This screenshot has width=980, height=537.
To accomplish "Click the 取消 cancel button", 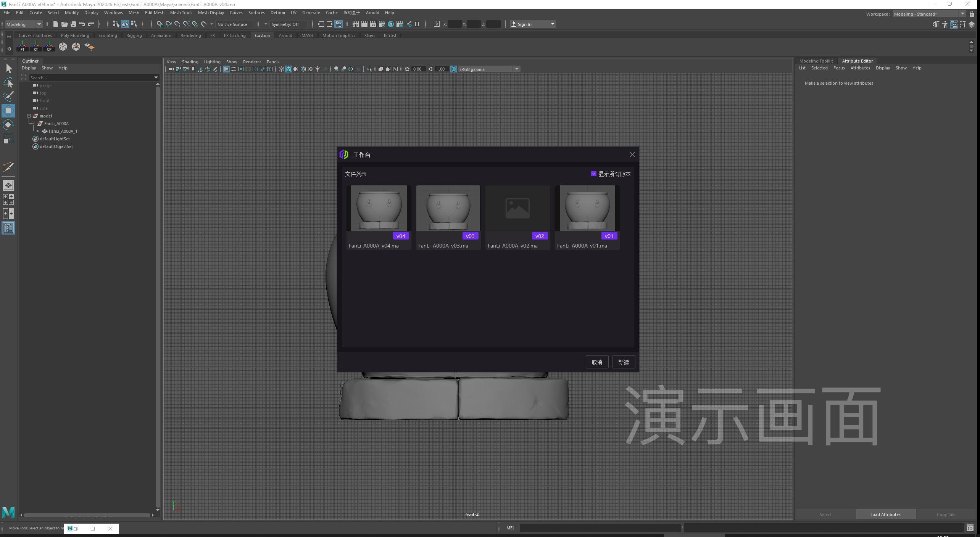I will click(x=597, y=362).
